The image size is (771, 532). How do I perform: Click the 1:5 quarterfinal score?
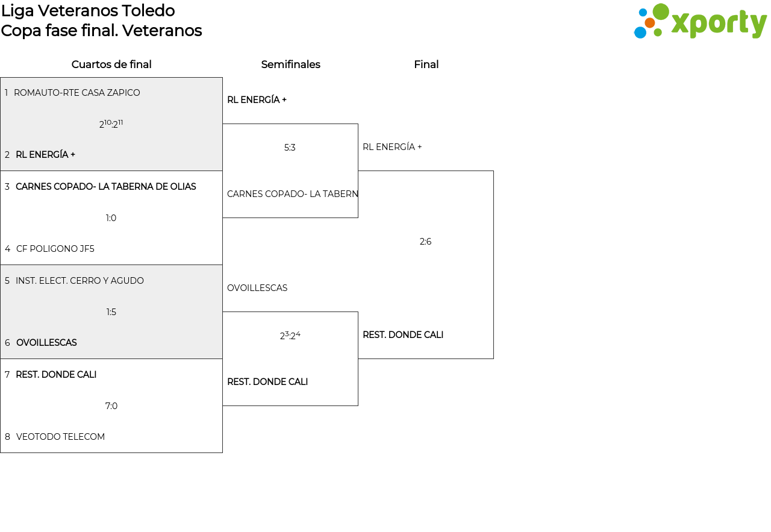[x=111, y=312]
